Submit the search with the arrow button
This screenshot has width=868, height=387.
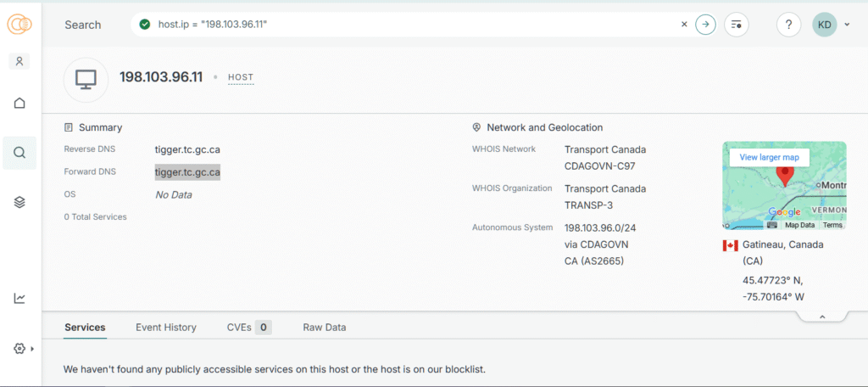click(x=705, y=25)
